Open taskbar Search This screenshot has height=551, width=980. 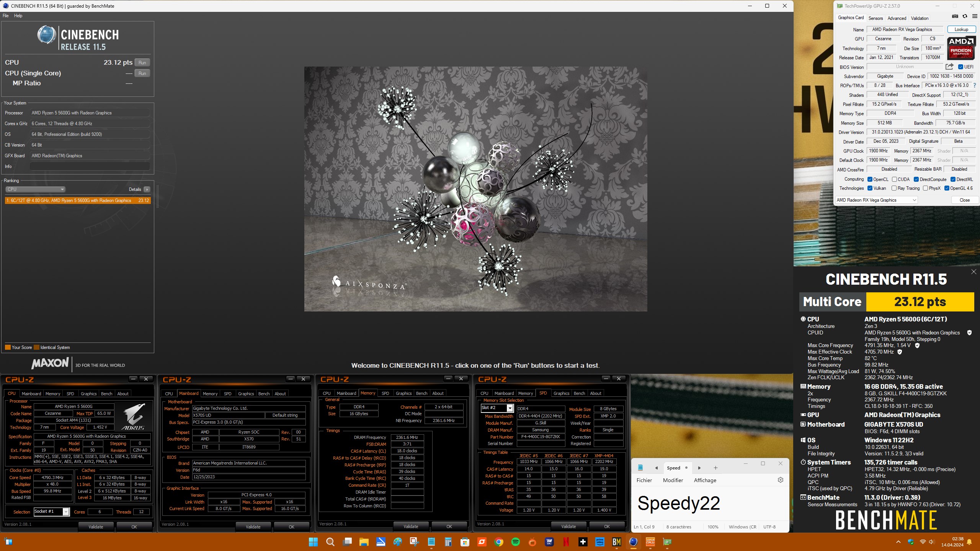click(x=330, y=542)
